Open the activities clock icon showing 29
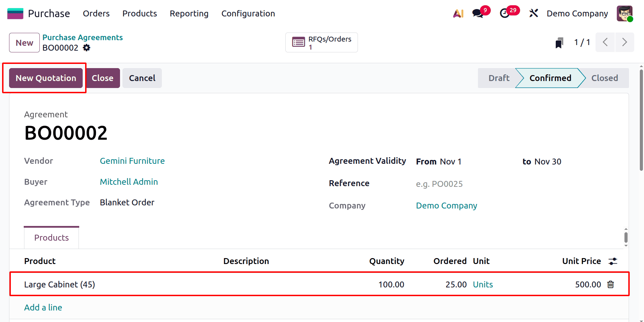 coord(506,13)
